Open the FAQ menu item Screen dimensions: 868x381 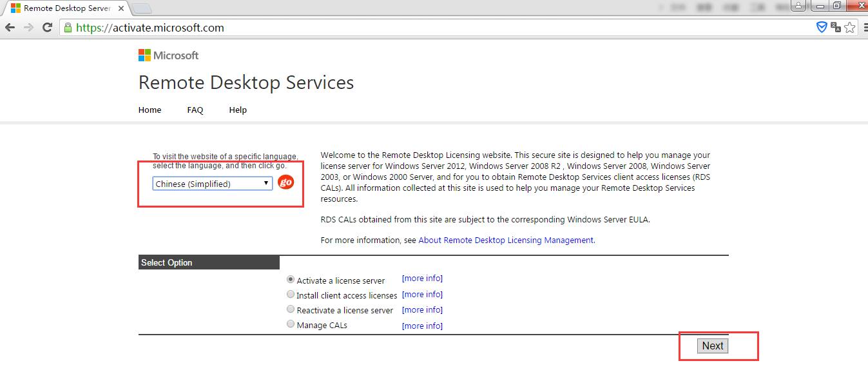click(195, 110)
